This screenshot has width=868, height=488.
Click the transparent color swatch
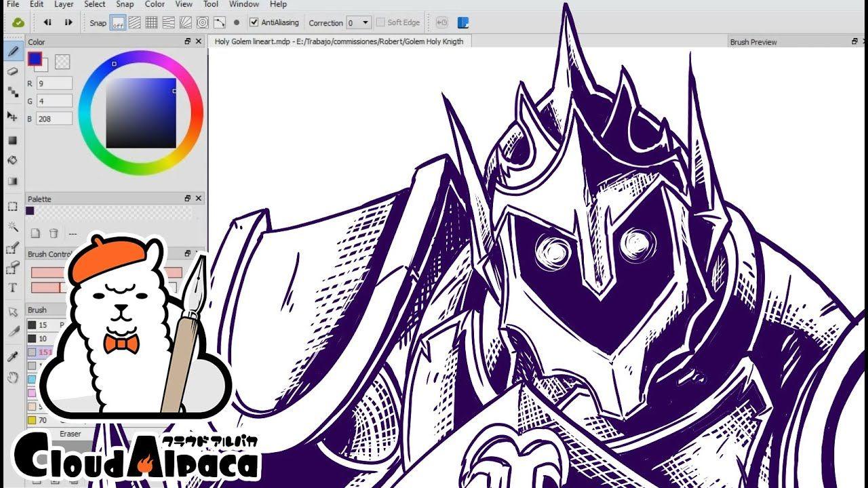point(62,62)
